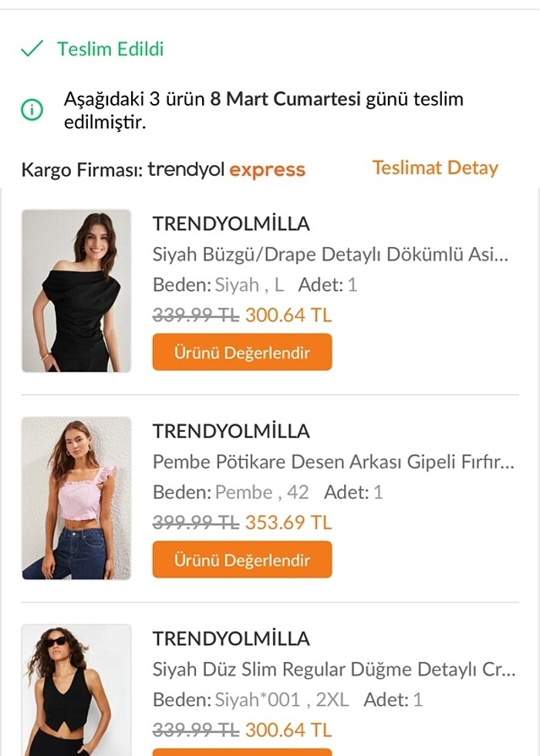Open the Siyah Düz Slim Regular product title
The image size is (540, 756).
pos(334,670)
